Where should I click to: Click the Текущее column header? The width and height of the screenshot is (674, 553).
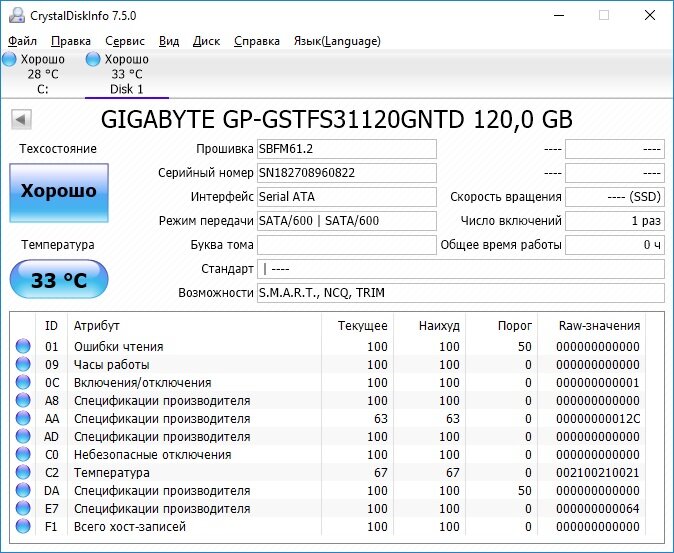[358, 326]
